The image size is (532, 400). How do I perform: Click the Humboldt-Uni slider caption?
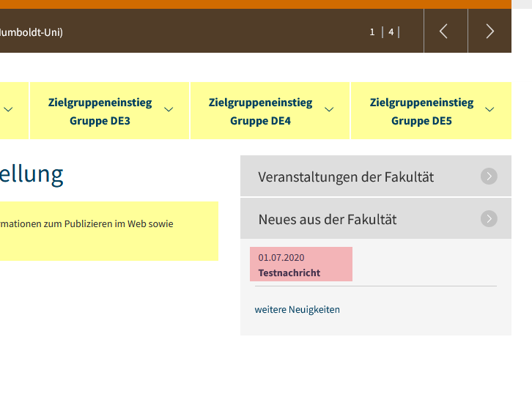32,32
